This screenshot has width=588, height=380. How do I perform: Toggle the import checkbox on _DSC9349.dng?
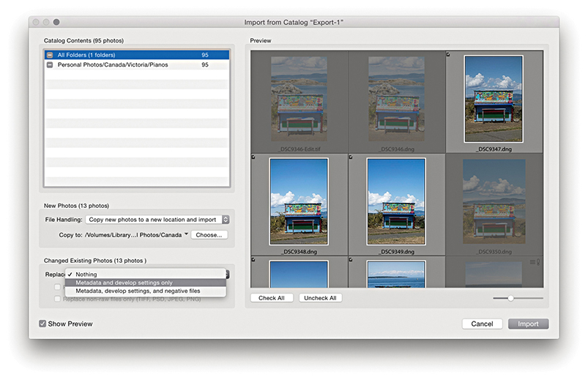click(x=351, y=157)
